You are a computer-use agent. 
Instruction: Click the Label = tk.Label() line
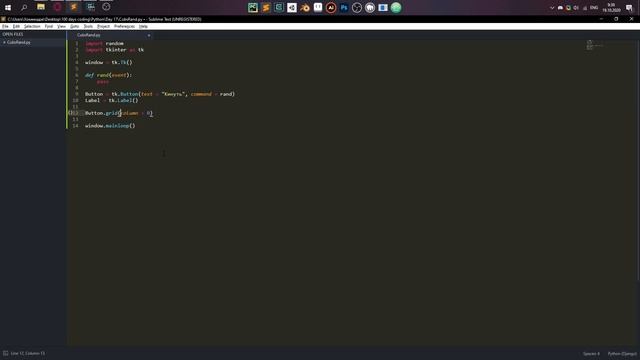point(111,100)
